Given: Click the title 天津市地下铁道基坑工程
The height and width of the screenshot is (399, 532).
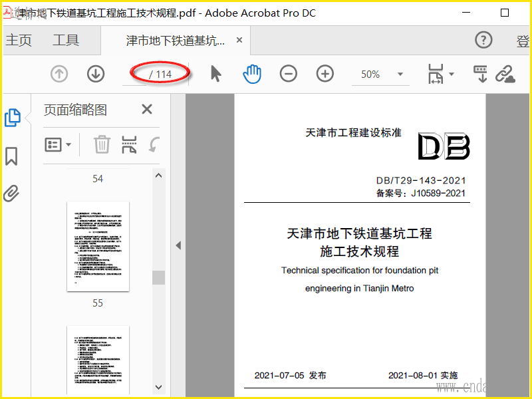Looking at the screenshot, I should pyautogui.click(x=359, y=233).
